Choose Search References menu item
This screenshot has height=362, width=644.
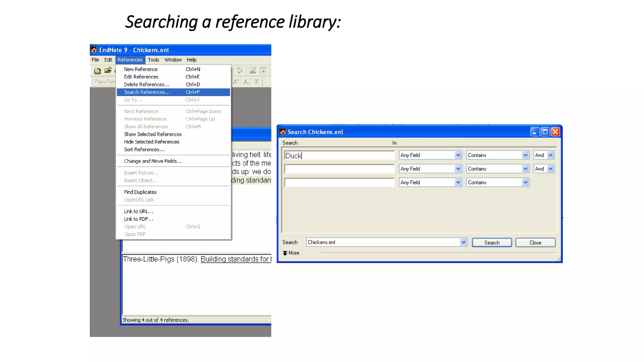[173, 92]
